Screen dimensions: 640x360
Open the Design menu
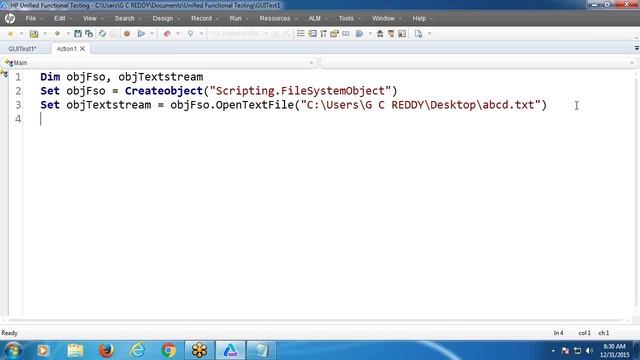[x=163, y=18]
